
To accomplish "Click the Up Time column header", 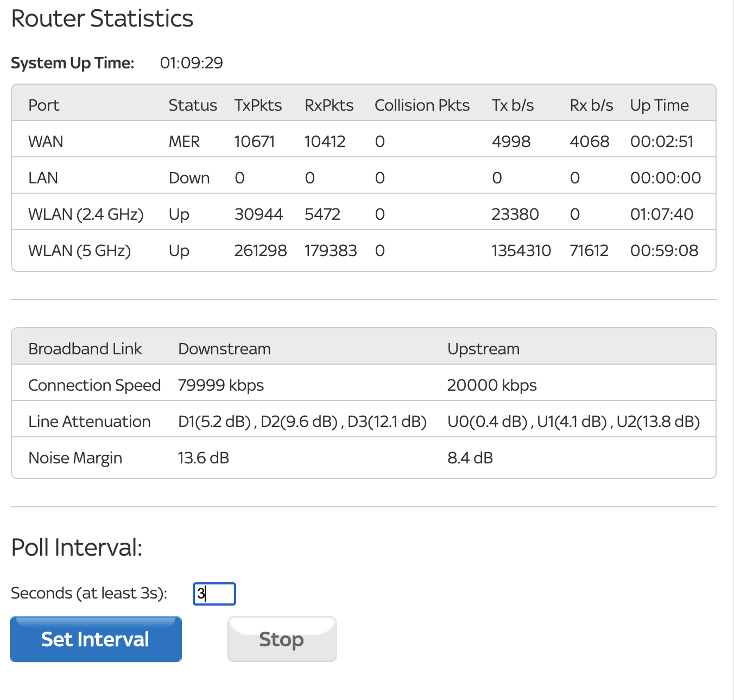I will 659,105.
